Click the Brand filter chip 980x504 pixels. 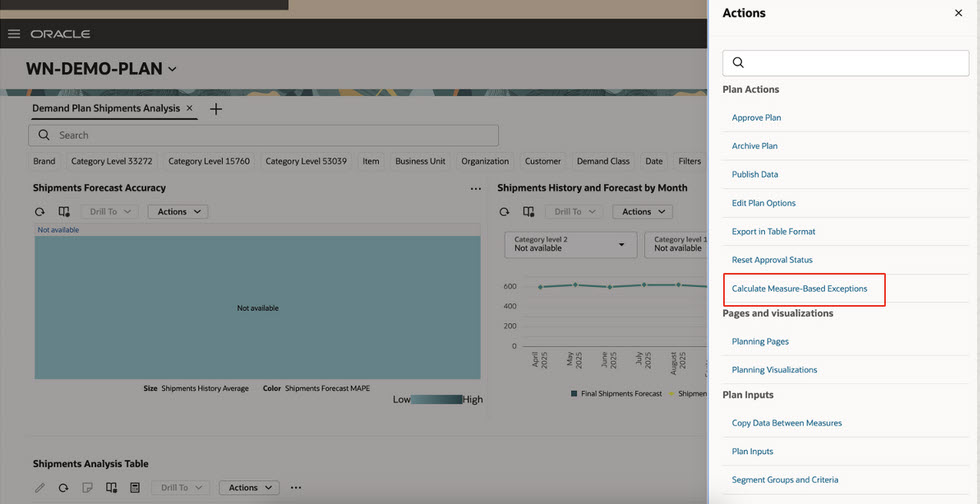click(x=44, y=161)
